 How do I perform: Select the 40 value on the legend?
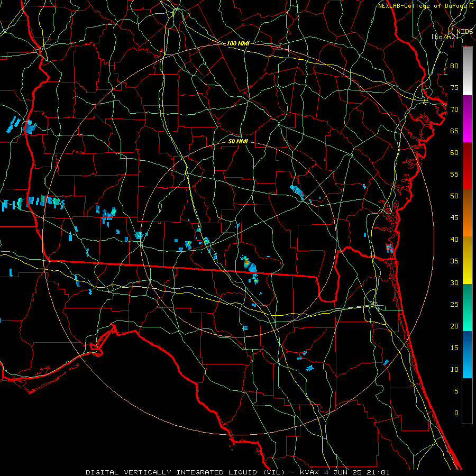(454, 239)
